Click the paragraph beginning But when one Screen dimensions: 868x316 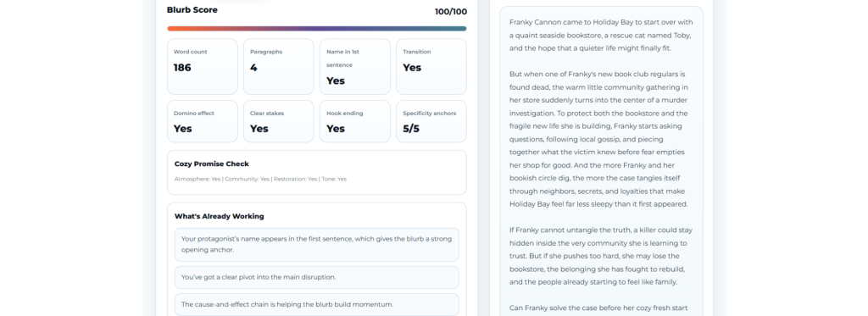tap(601, 139)
